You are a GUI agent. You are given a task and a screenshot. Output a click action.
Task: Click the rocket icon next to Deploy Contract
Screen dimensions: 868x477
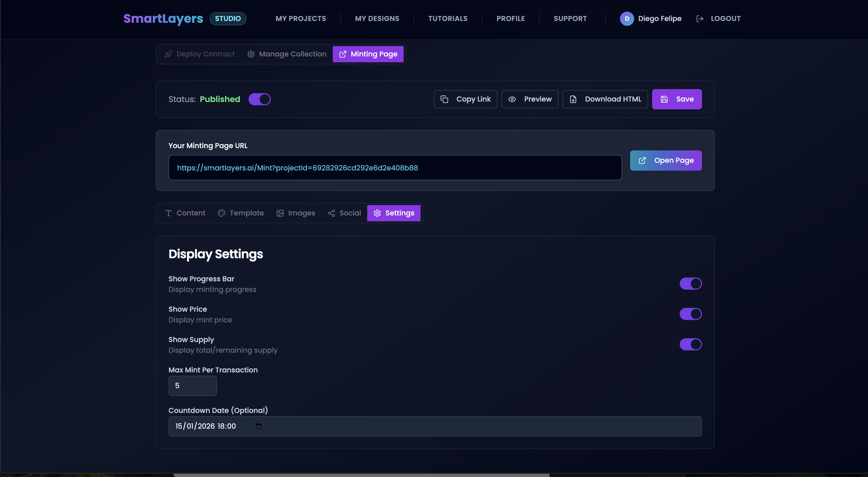click(169, 54)
